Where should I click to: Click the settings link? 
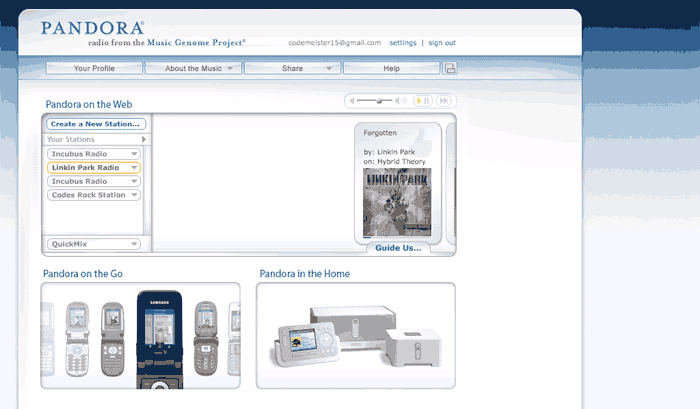pos(403,43)
